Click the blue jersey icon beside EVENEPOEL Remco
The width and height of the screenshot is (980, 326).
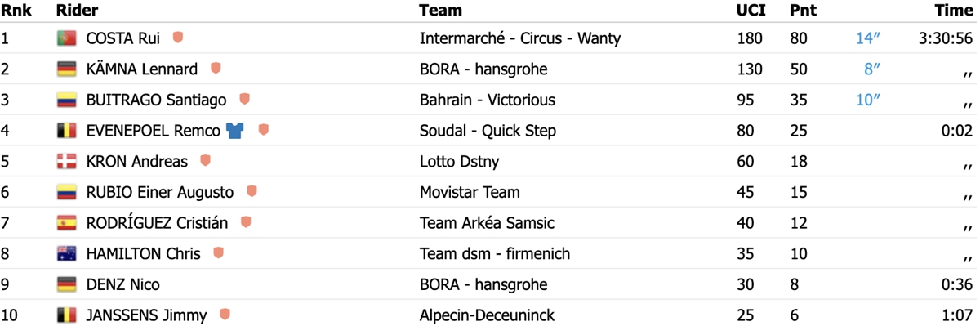tap(236, 131)
